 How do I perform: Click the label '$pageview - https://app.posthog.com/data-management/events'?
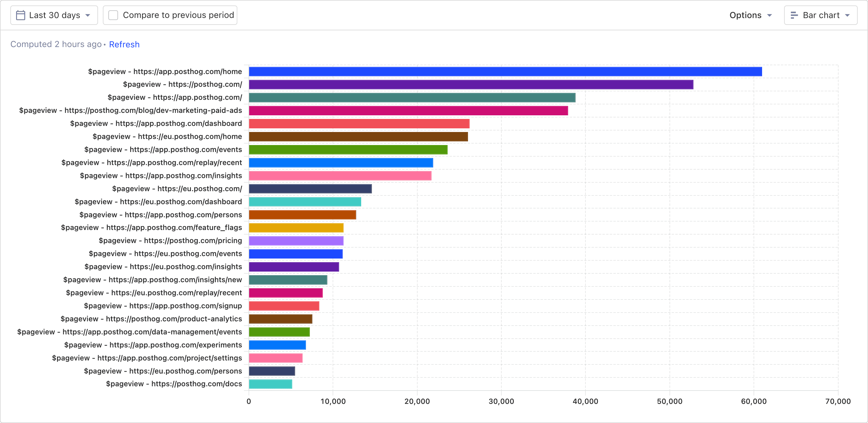[129, 332]
